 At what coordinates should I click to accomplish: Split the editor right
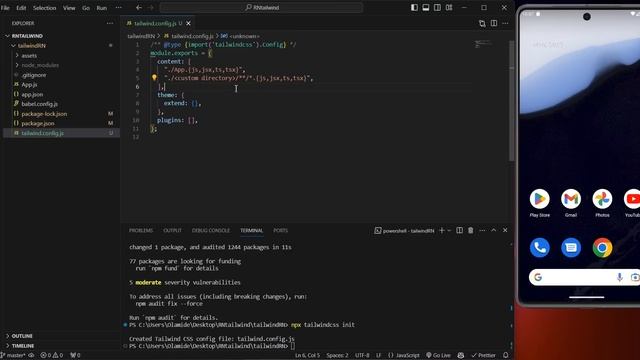[x=494, y=23]
